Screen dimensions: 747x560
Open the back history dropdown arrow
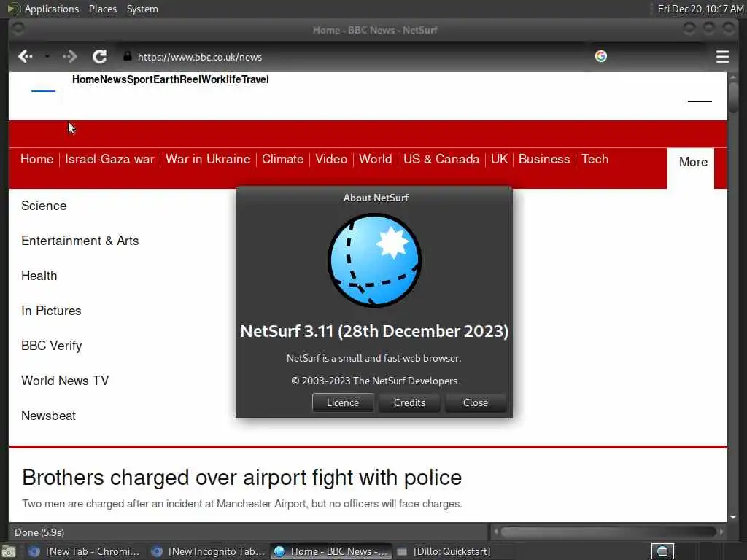tap(47, 57)
